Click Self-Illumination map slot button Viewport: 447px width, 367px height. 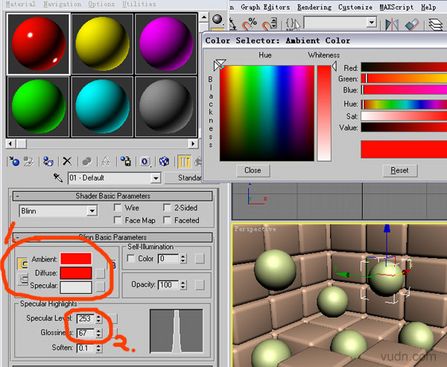[x=200, y=259]
